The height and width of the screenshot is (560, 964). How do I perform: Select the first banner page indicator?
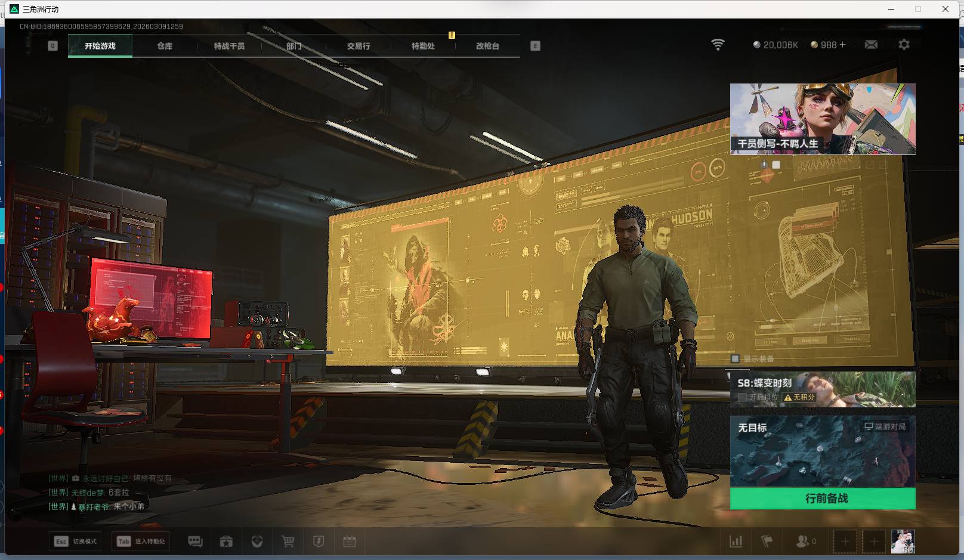[x=764, y=165]
